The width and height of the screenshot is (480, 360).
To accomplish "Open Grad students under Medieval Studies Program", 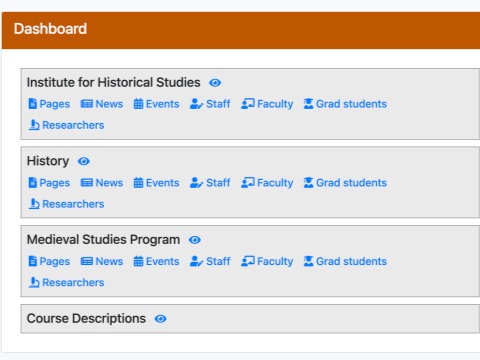I will 345,261.
